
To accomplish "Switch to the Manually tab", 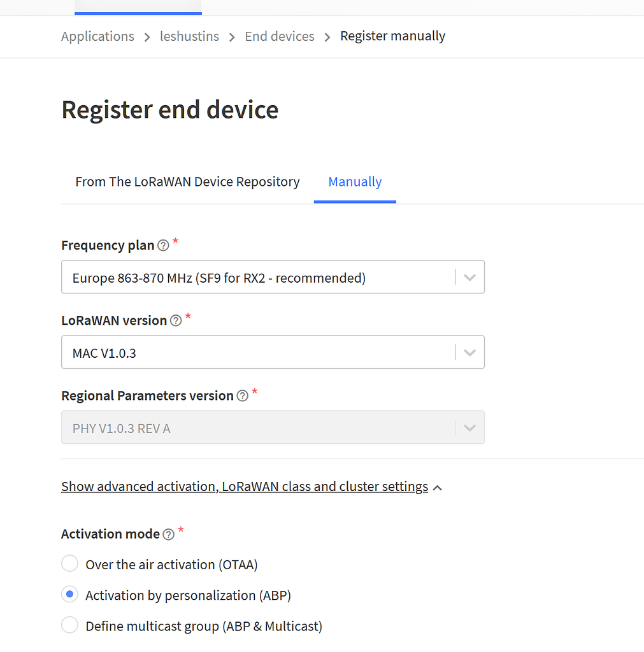I will click(355, 181).
